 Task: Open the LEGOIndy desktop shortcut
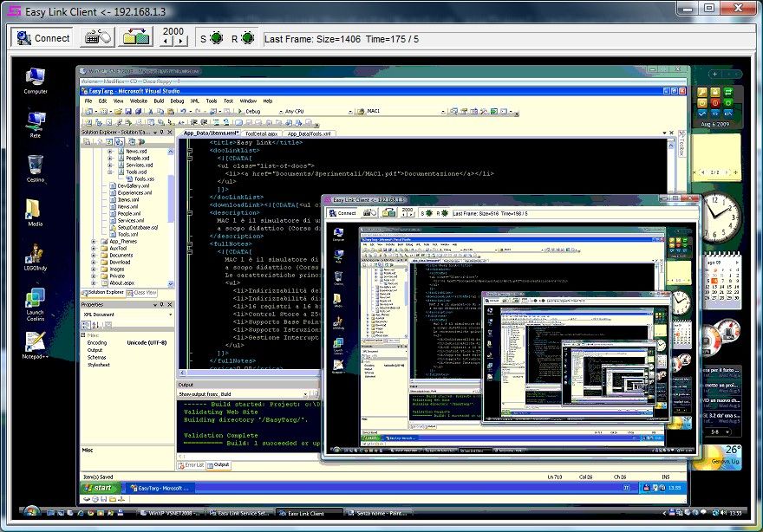pos(35,257)
